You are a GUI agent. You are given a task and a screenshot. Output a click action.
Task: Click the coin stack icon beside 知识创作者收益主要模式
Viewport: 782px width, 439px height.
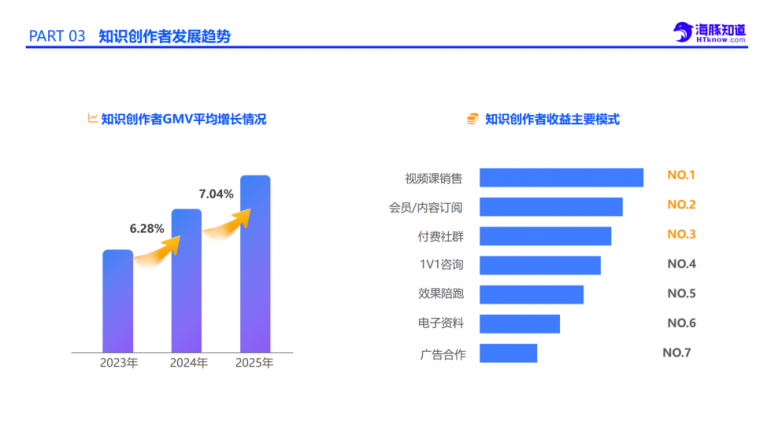473,119
